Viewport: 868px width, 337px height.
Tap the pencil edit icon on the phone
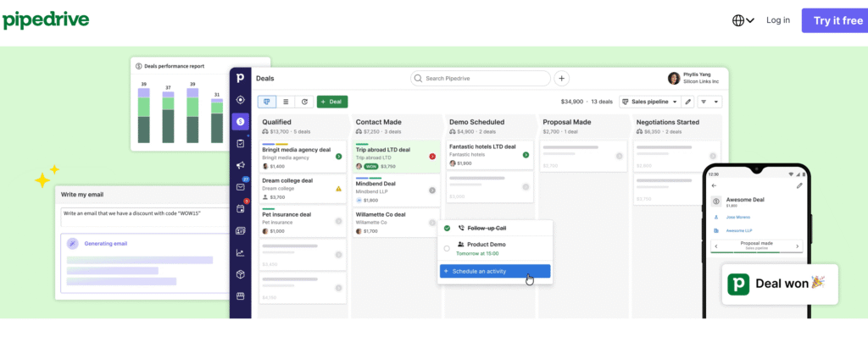[798, 186]
